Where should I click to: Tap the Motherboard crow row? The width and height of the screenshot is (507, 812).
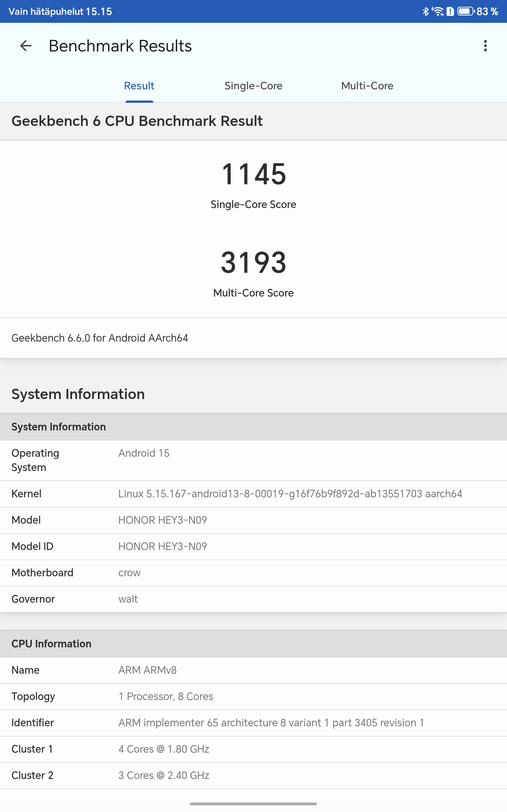129,573
